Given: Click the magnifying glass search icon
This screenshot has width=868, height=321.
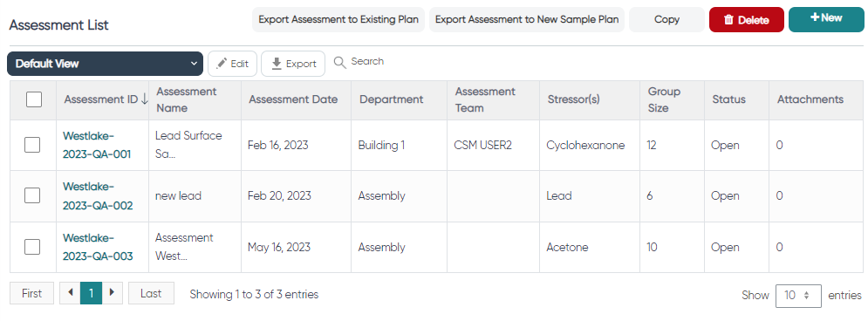Looking at the screenshot, I should pyautogui.click(x=340, y=61).
